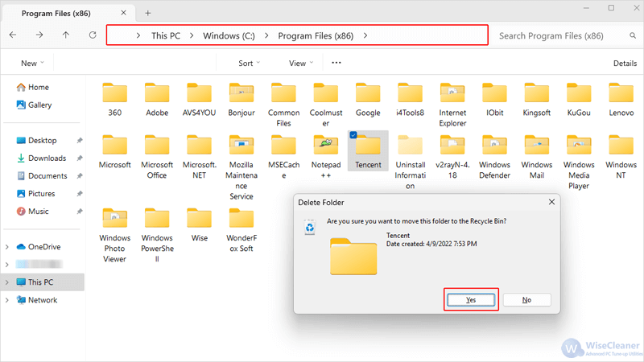Image resolution: width=644 pixels, height=362 pixels.
Task: Select the Common Files folder
Action: click(283, 105)
